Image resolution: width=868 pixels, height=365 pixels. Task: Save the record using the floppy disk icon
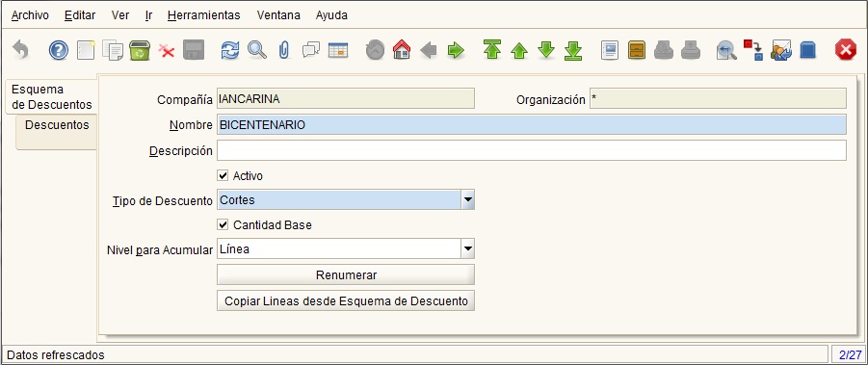pos(194,50)
